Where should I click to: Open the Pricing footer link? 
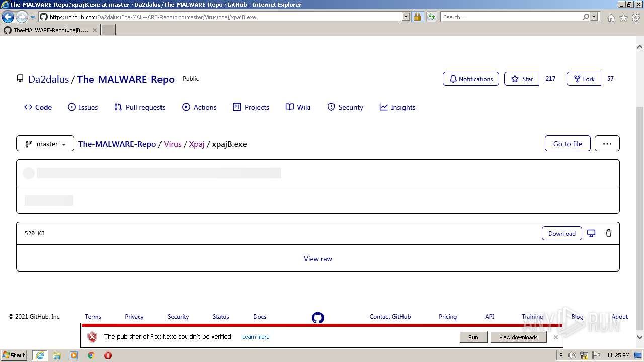tap(448, 317)
